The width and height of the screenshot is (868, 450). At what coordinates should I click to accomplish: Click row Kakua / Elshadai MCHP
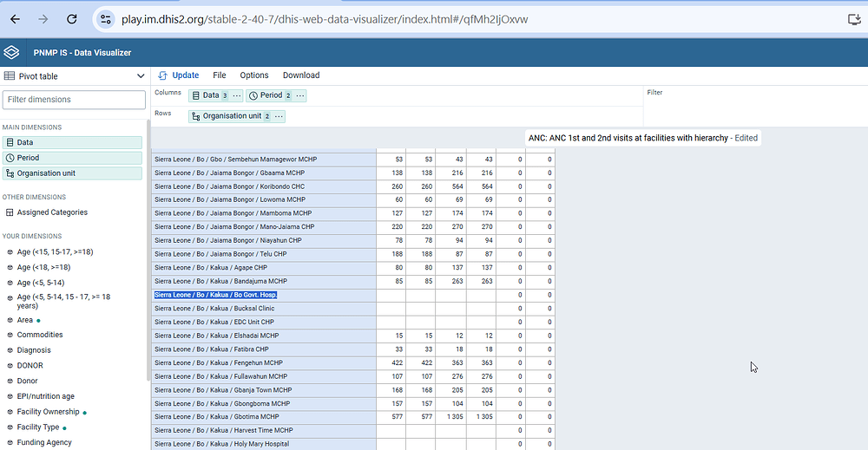264,336
